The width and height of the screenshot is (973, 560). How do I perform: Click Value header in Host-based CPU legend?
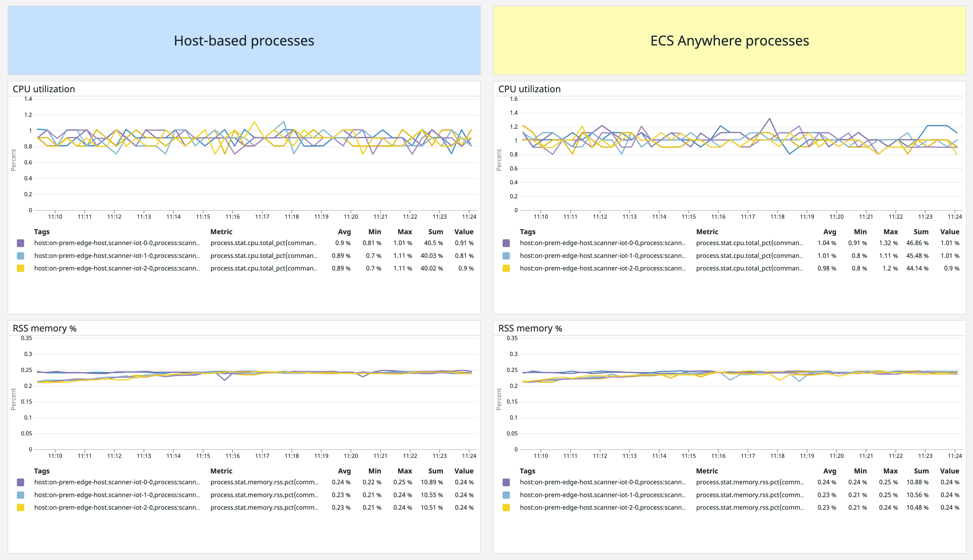click(x=463, y=231)
